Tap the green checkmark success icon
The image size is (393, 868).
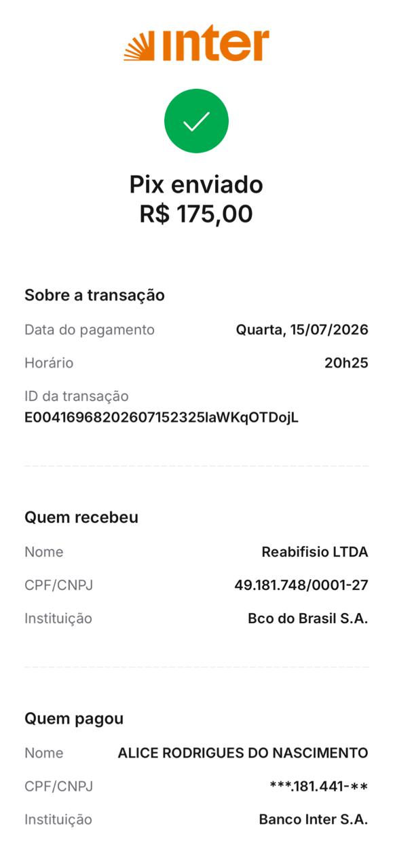point(196,121)
